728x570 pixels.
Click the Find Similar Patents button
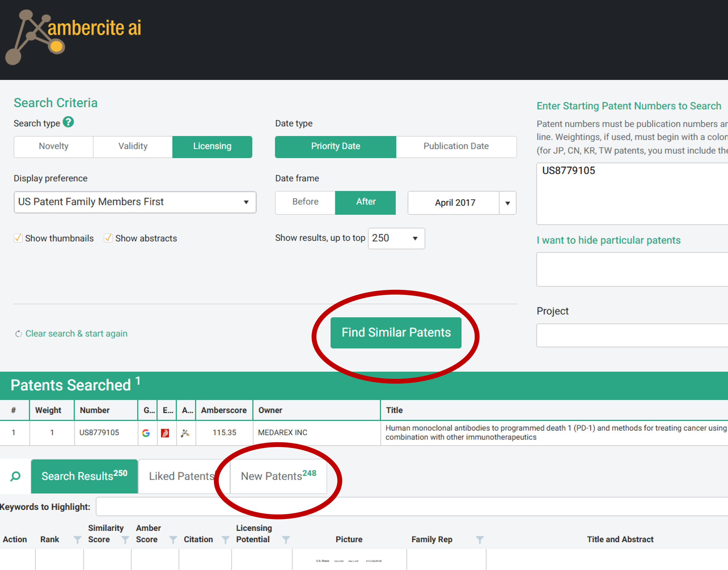396,332
